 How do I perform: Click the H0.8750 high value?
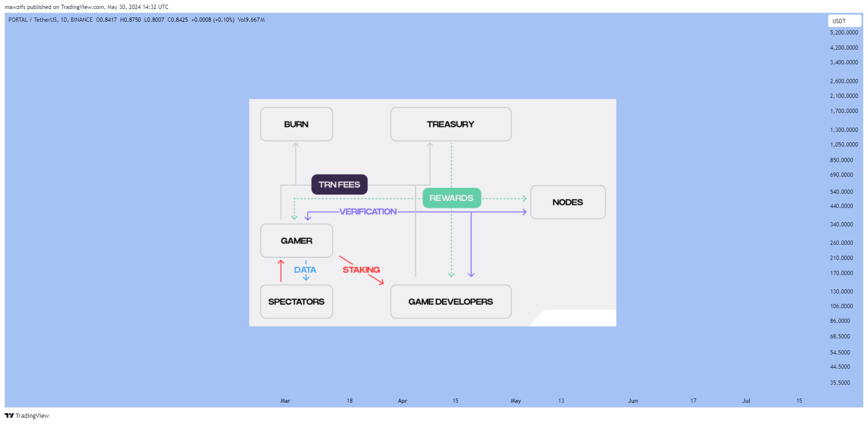coord(131,20)
